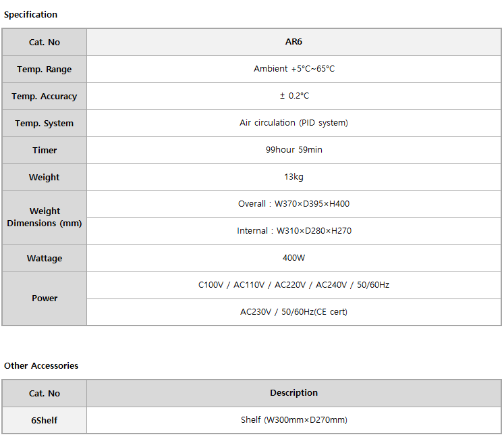The width and height of the screenshot is (504, 441).
Task: Click the 6Shelf accessory catalog cell
Action: click(x=45, y=421)
